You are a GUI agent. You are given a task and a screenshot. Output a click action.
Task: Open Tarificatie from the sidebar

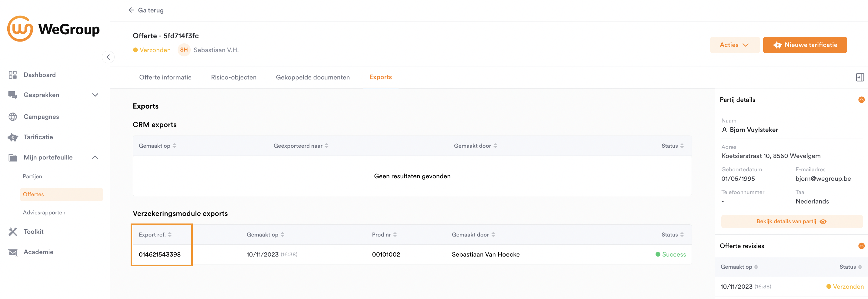coord(38,137)
